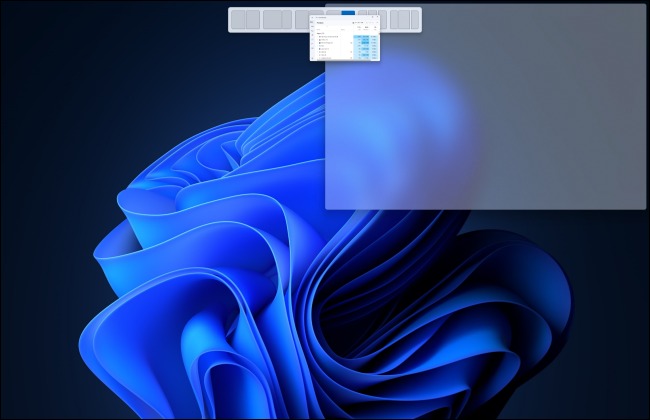Viewport: 650px width, 420px height.
Task: Select left half zone of two-column snap layout
Action: pos(238,19)
